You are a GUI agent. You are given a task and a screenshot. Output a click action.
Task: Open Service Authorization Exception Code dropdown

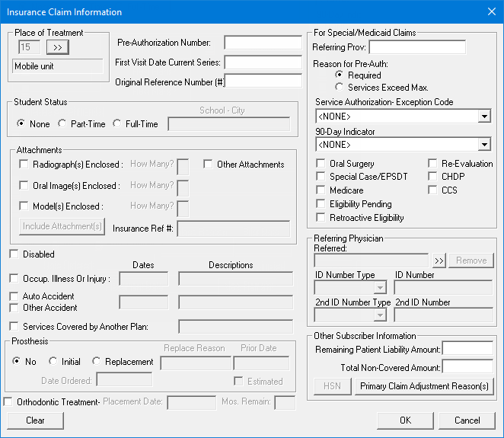[484, 117]
